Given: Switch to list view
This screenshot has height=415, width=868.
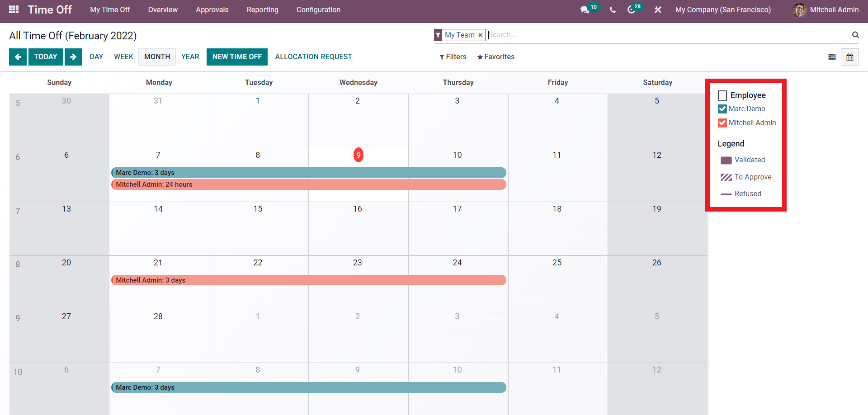Looking at the screenshot, I should (x=832, y=57).
